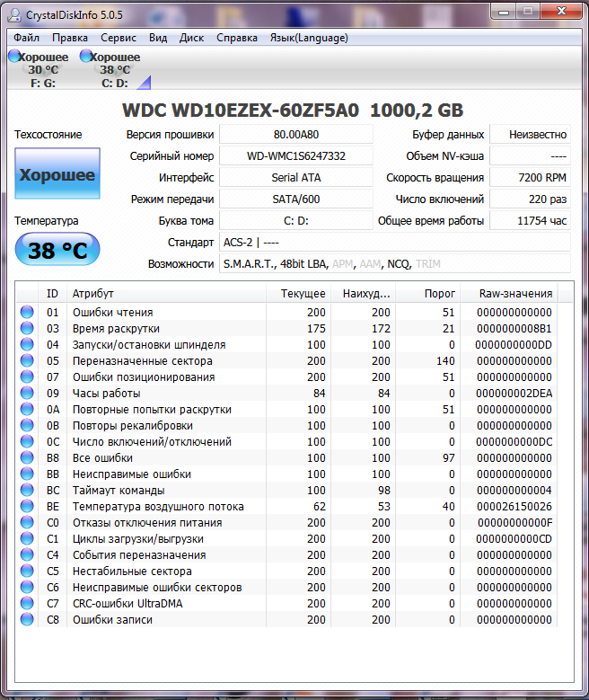Click the Неизвестно buffer size value
This screenshot has height=700, width=589.
(x=530, y=135)
